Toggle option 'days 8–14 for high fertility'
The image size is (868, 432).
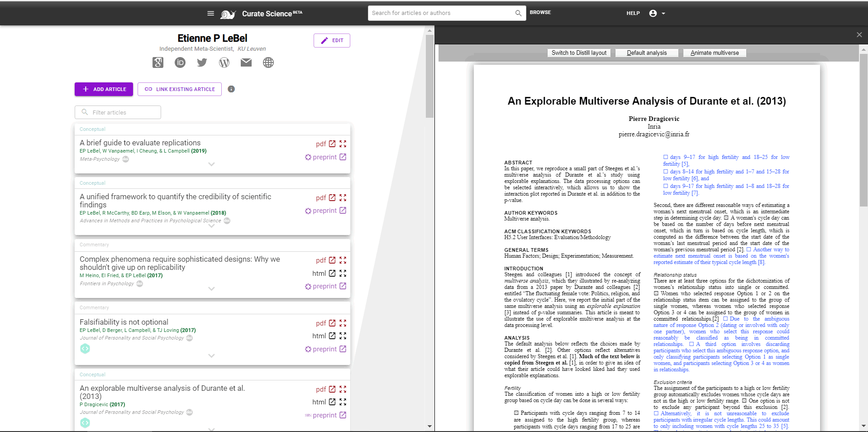point(666,172)
